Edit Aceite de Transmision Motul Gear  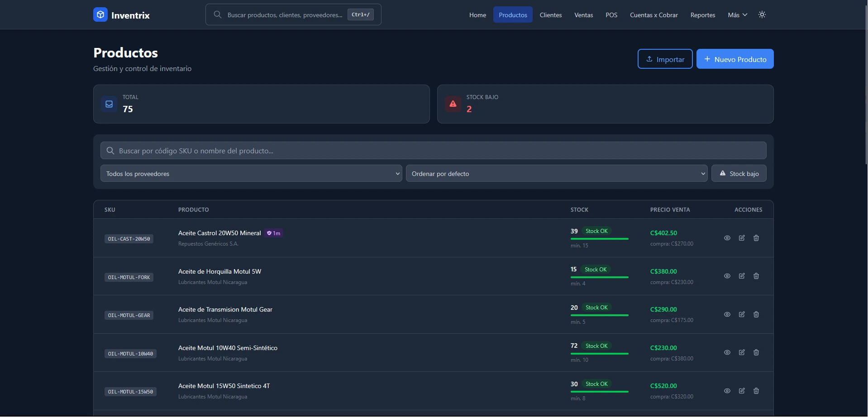pos(742,314)
